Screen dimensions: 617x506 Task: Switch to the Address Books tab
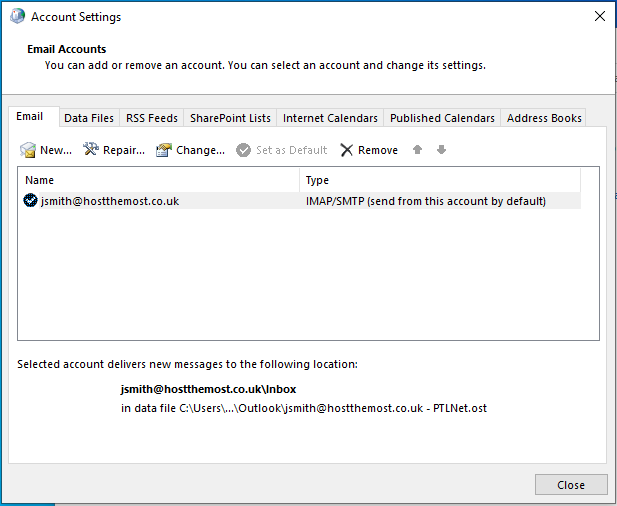(x=544, y=118)
